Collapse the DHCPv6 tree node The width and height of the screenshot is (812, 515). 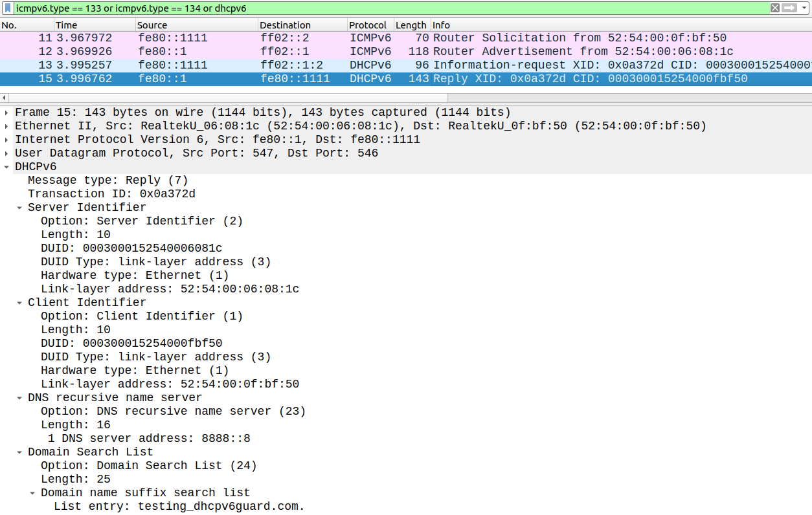[6, 167]
